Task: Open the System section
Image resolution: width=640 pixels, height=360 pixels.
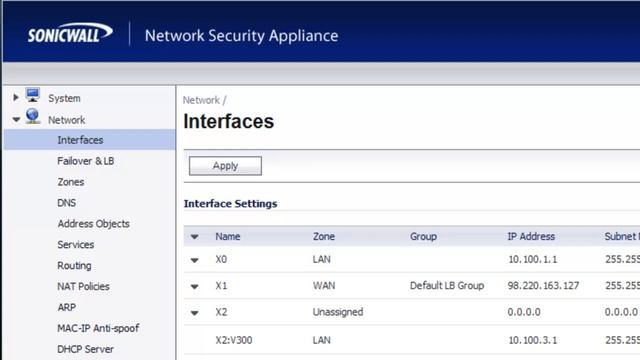Action: [x=64, y=98]
